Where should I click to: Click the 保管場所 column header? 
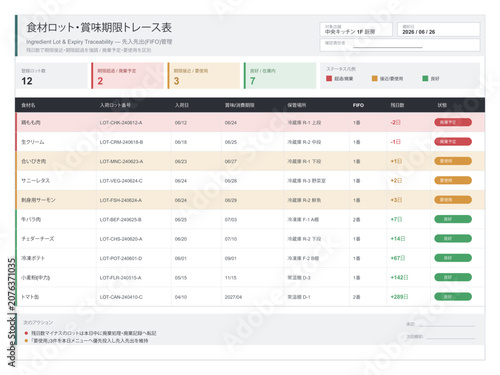tap(297, 105)
